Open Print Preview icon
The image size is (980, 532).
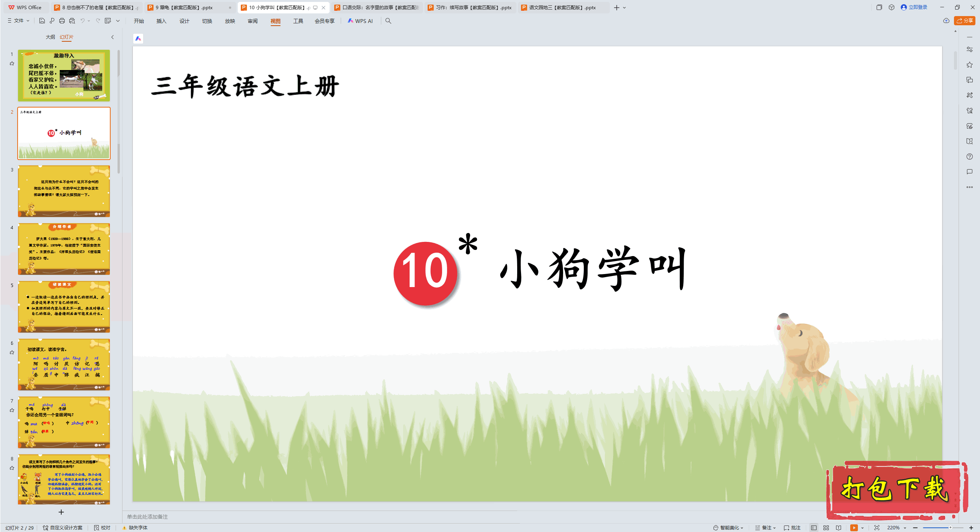pyautogui.click(x=72, y=21)
